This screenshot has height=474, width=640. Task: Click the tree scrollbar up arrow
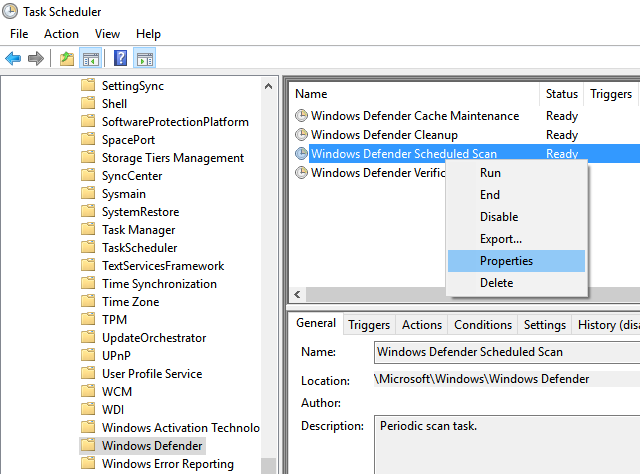tap(269, 86)
